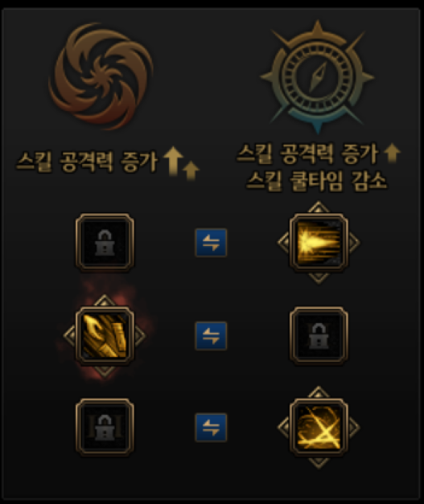Select the crossed golden slashes skill icon
This screenshot has width=424, height=504.
pyautogui.click(x=319, y=428)
